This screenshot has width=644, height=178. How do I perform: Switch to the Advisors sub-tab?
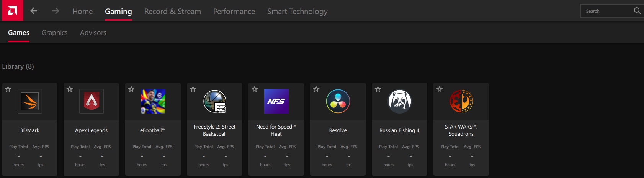(93, 33)
